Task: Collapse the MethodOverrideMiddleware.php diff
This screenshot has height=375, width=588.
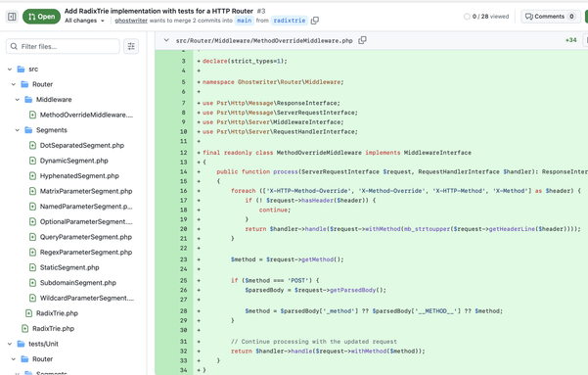Action: [166, 40]
